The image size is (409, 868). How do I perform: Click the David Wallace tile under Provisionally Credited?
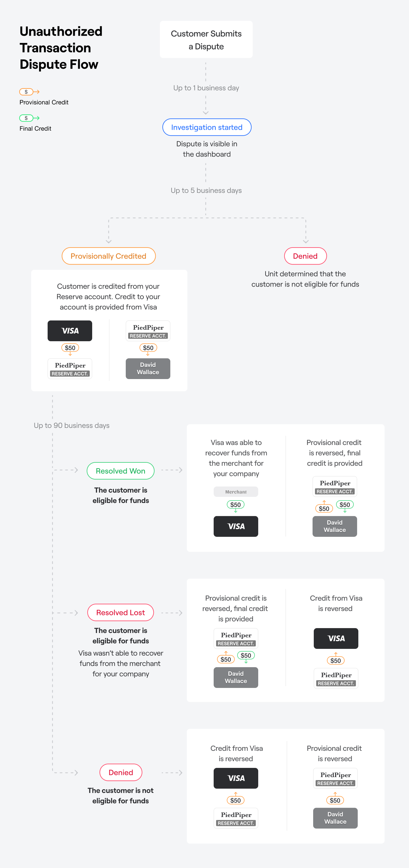[148, 368]
